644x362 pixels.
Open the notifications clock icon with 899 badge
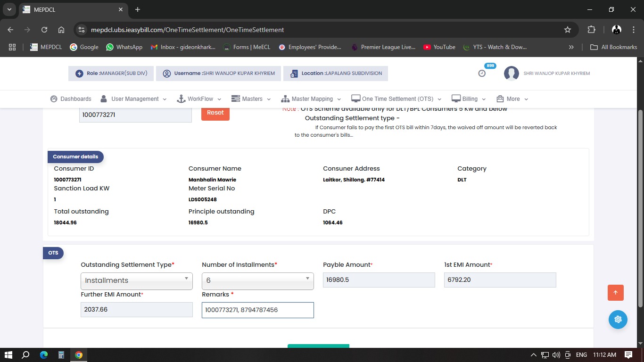click(x=482, y=73)
